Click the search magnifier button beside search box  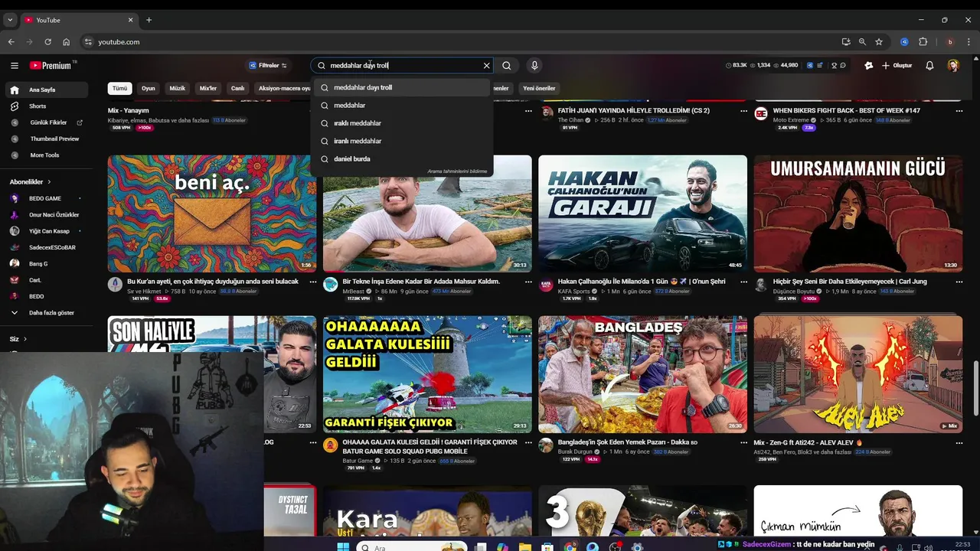(507, 66)
